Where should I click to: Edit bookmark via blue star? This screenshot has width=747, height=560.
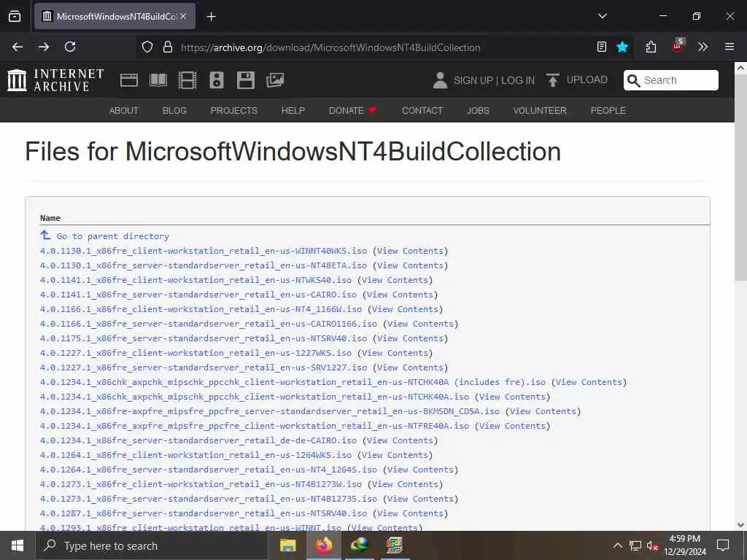(622, 47)
